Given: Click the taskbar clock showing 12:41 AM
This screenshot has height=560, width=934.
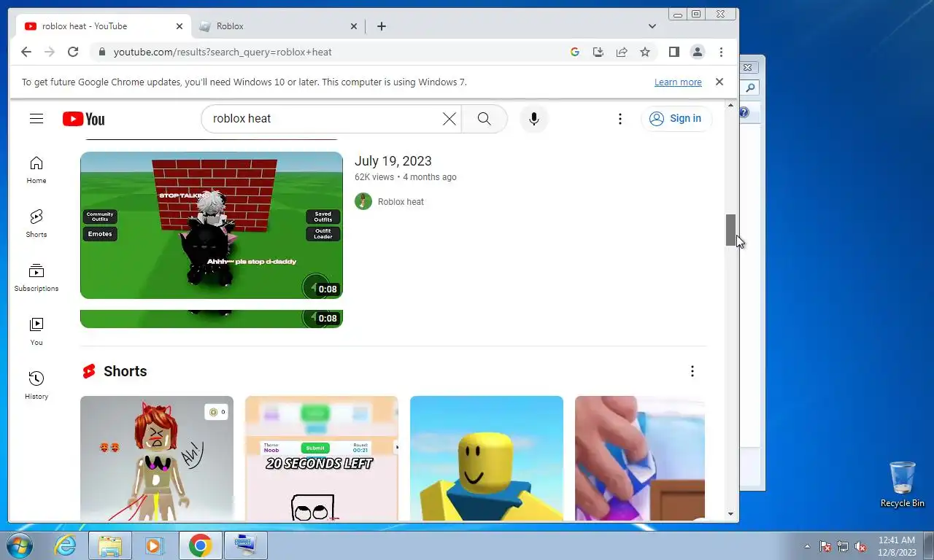Looking at the screenshot, I should coord(897,546).
